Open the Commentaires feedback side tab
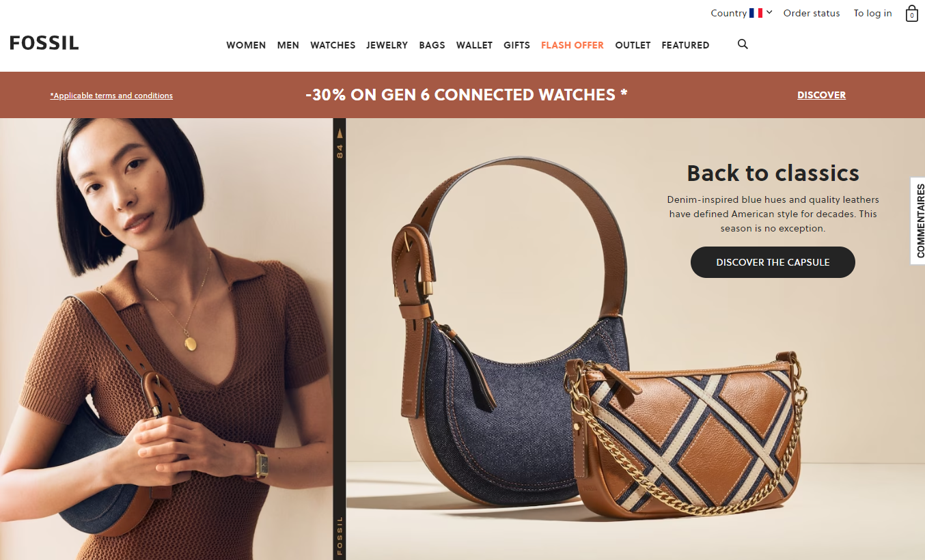 918,221
